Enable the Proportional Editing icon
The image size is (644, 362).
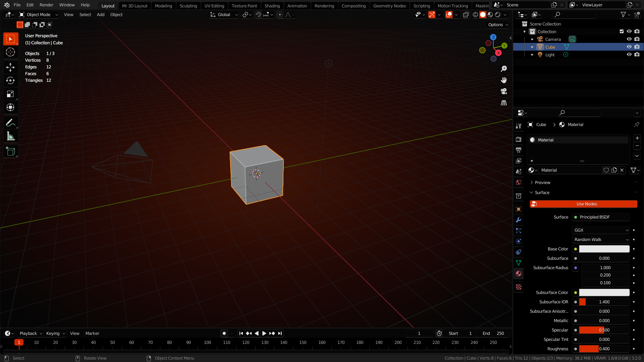coord(280,14)
